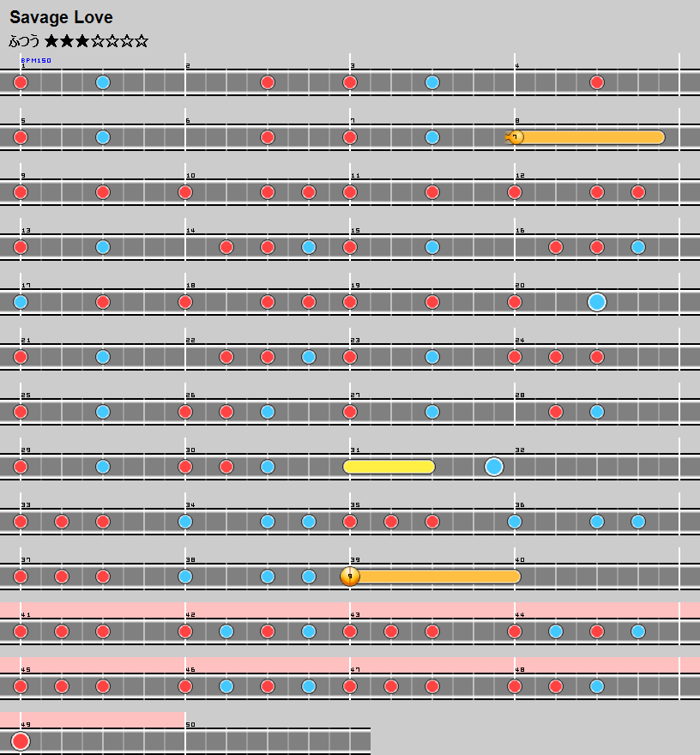Viewport: 700px width, 755px height.
Task: Select the measure 12 number label
Action: [x=520, y=176]
